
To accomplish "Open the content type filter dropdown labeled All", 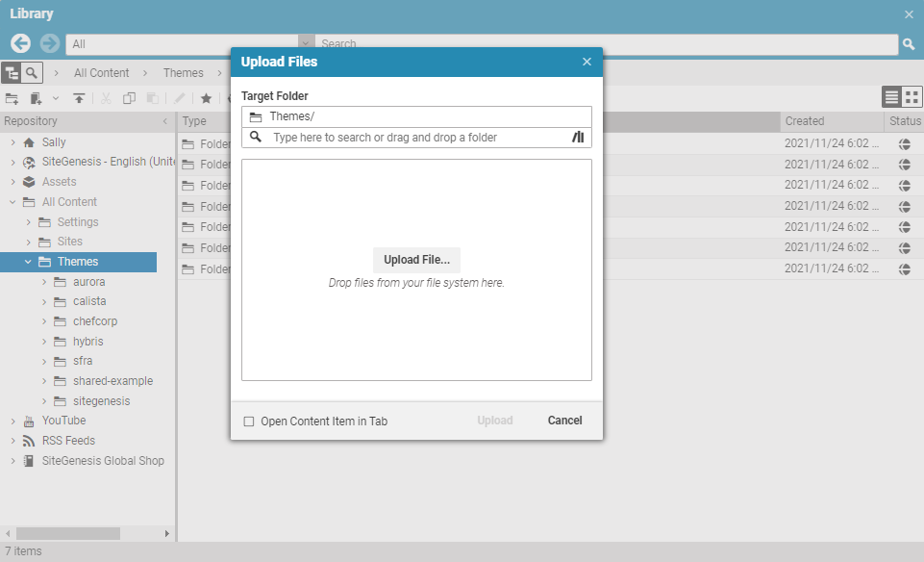I will click(x=306, y=44).
